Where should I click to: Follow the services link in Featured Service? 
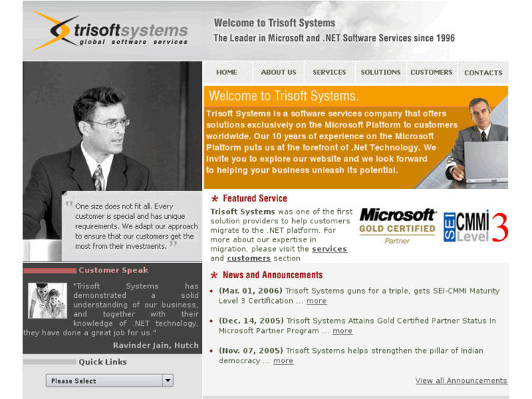(329, 249)
